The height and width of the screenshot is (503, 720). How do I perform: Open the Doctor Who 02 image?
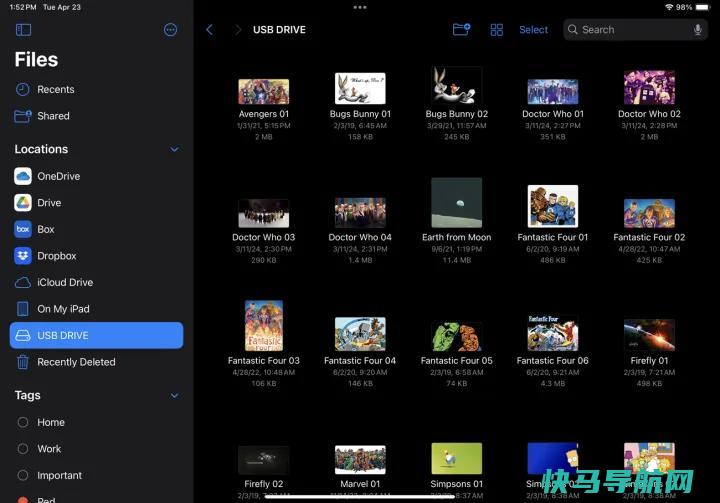[x=649, y=87]
